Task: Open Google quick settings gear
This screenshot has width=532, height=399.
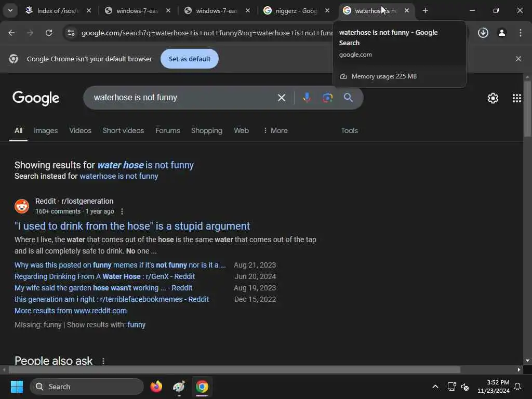Action: 493,98
